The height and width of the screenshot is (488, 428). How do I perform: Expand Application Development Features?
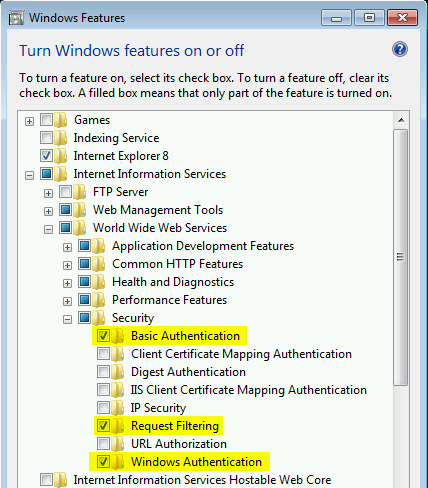pyautogui.click(x=67, y=247)
